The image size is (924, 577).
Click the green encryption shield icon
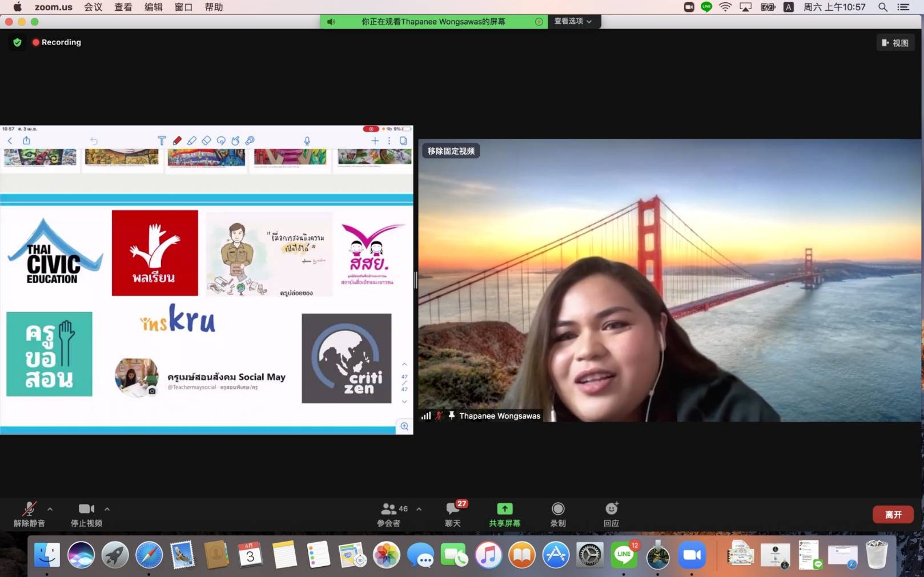click(x=17, y=42)
